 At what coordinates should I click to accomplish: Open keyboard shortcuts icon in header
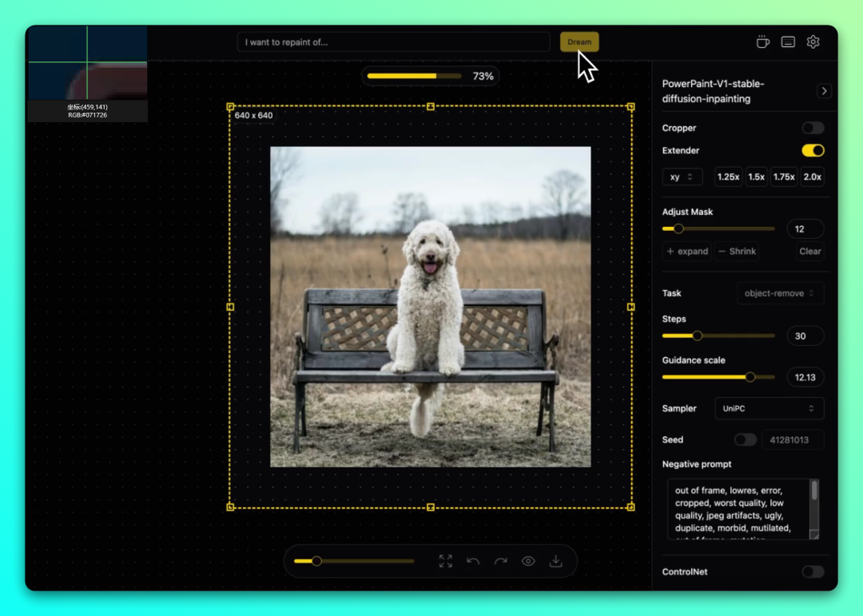point(788,42)
